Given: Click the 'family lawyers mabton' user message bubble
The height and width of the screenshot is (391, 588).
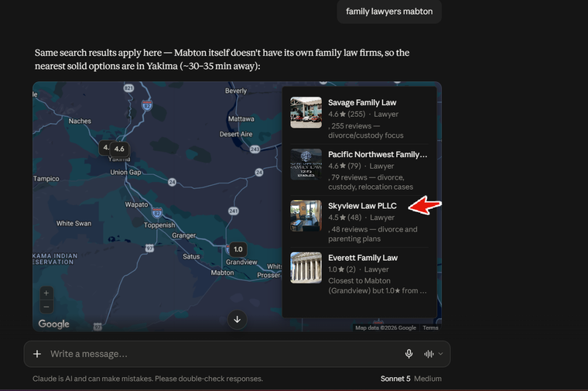Looking at the screenshot, I should (x=389, y=12).
